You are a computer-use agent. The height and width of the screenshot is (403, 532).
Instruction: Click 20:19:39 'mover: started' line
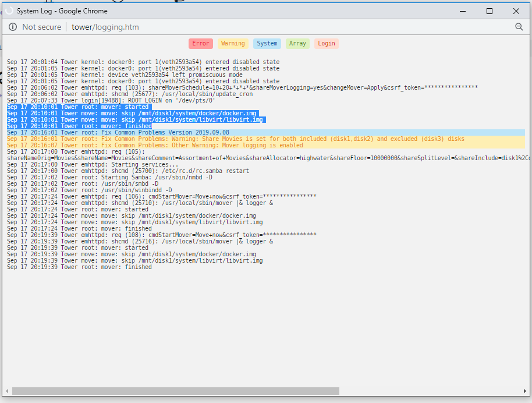(77, 248)
